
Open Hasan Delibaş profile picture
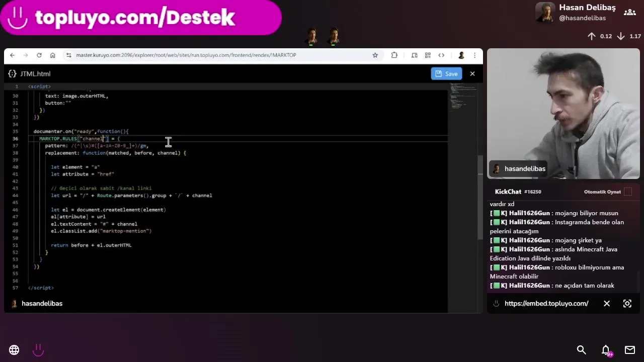[545, 13]
